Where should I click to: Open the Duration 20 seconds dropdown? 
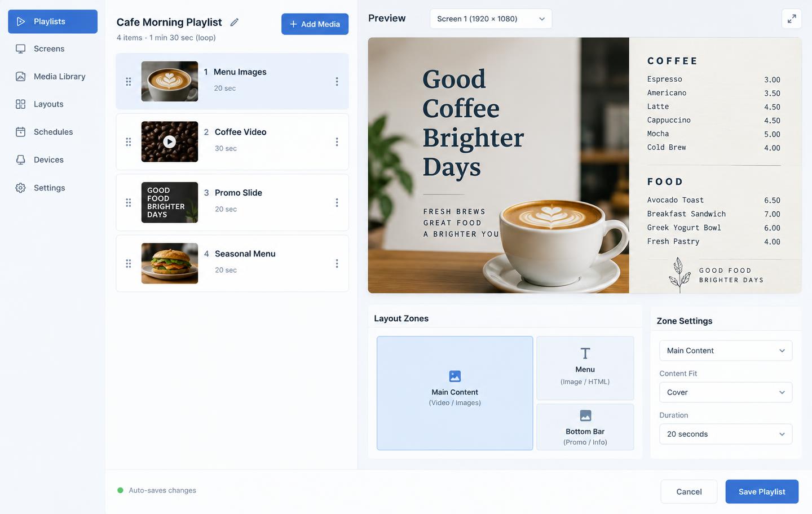726,434
